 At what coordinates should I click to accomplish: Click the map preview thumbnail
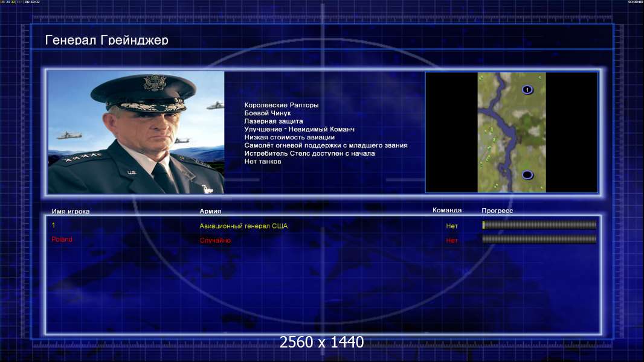click(x=511, y=132)
